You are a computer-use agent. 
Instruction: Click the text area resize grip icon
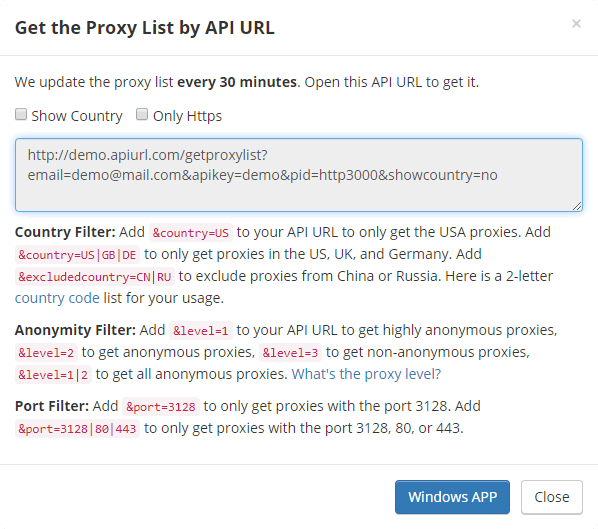click(577, 206)
